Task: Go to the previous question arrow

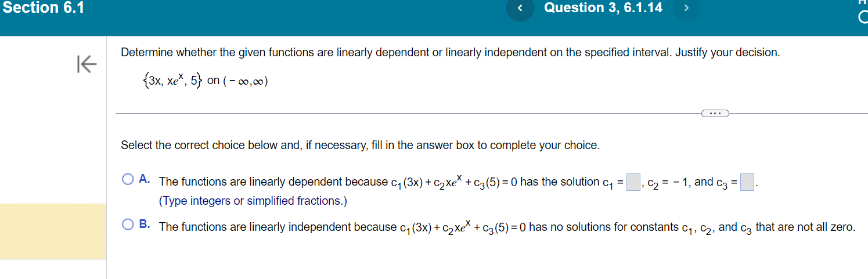Action: [x=520, y=9]
